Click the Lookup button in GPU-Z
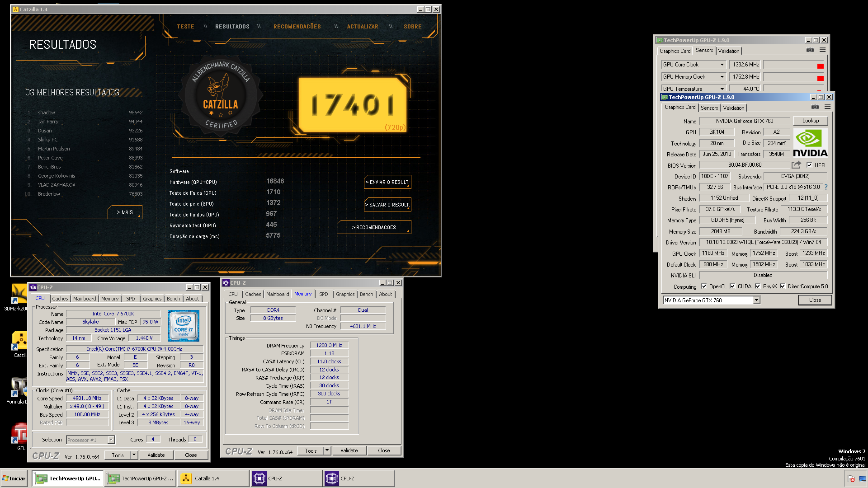 810,121
